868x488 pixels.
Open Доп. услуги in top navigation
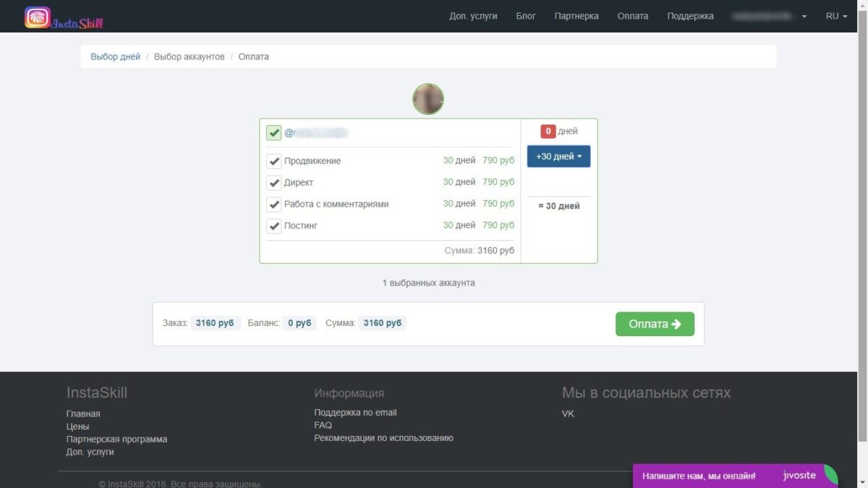pos(473,16)
